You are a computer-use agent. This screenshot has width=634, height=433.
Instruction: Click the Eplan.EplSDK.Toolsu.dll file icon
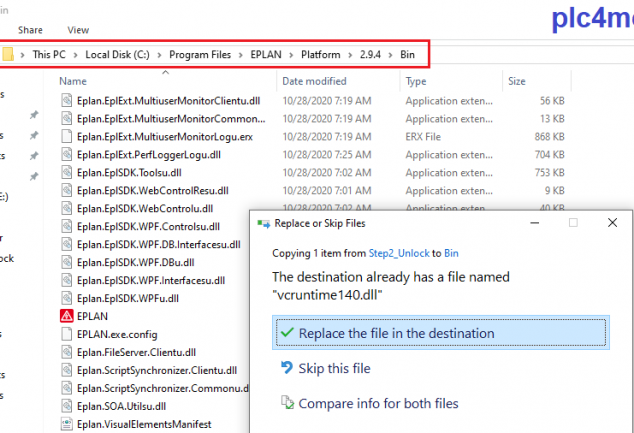point(66,171)
